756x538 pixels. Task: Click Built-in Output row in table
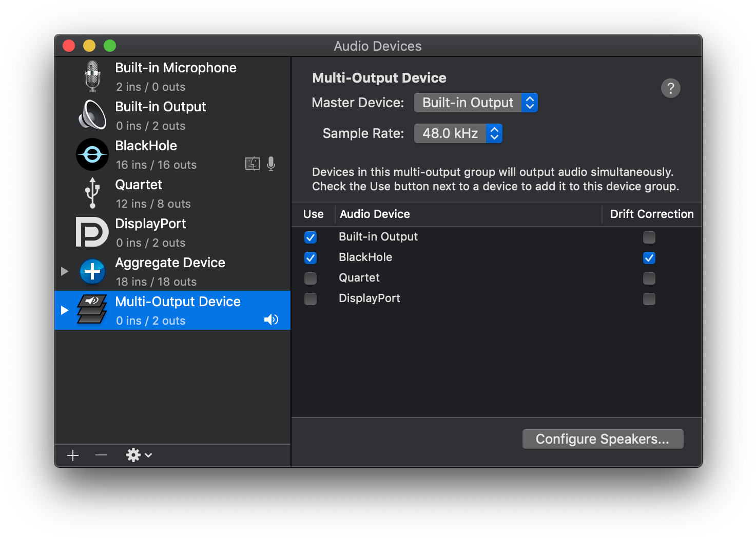click(496, 237)
